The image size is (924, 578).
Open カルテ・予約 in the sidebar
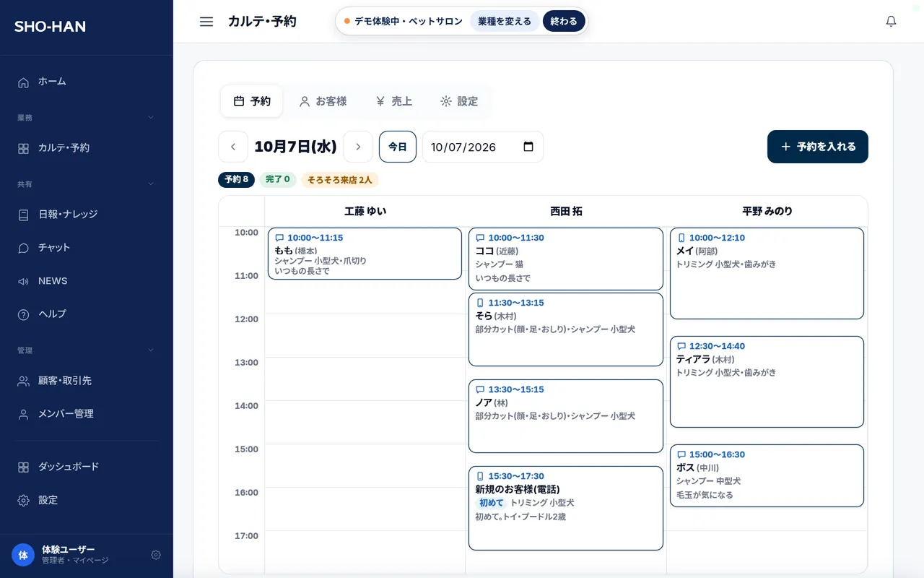point(87,148)
